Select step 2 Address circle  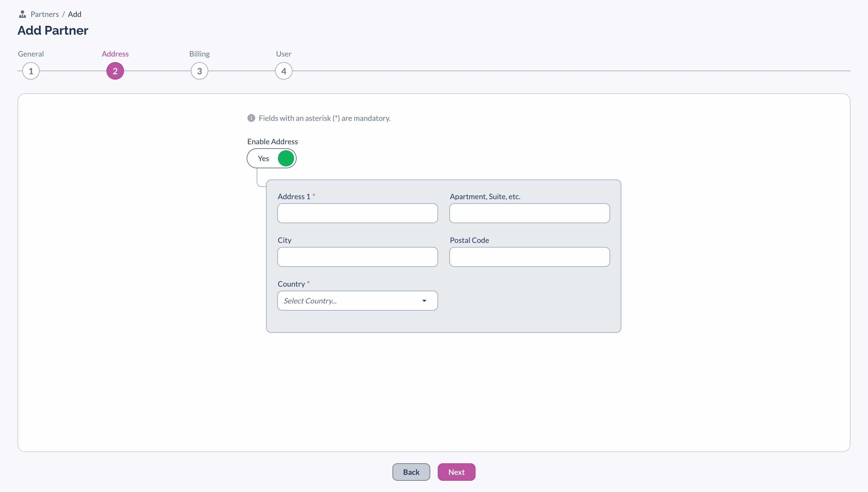pyautogui.click(x=115, y=71)
